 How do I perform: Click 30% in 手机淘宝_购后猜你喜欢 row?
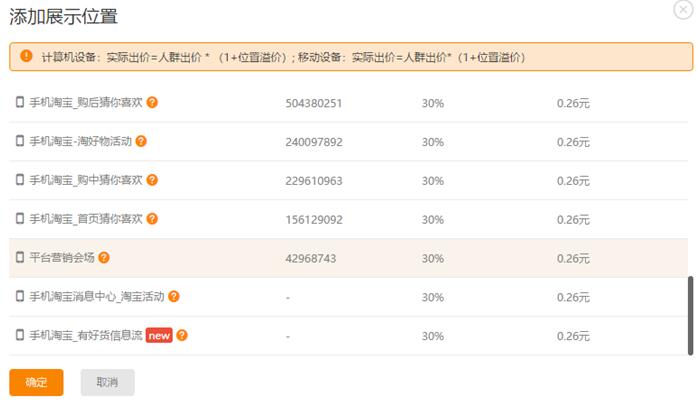pos(433,103)
